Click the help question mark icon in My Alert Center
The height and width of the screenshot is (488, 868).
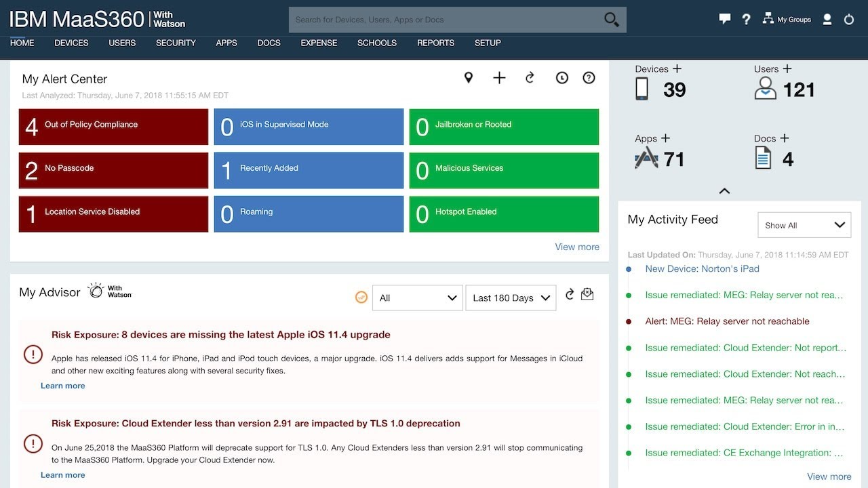coord(589,77)
